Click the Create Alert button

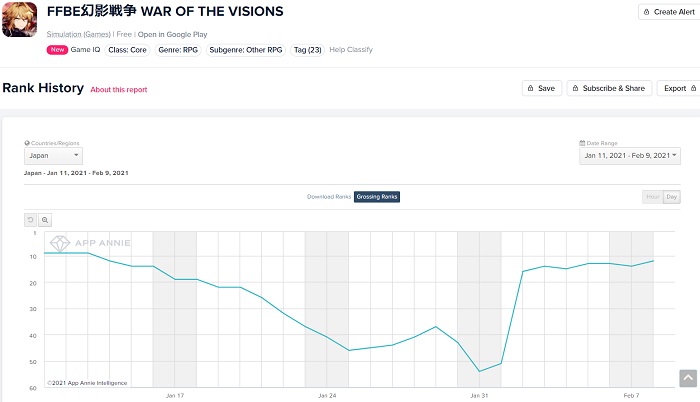668,12
